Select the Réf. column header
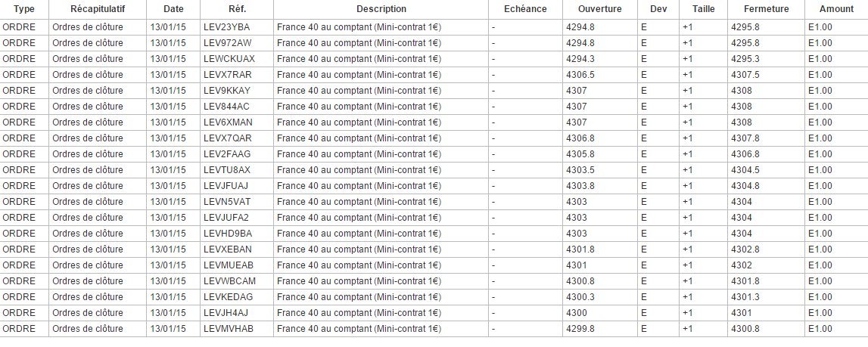The height and width of the screenshot is (347, 868). tap(236, 9)
